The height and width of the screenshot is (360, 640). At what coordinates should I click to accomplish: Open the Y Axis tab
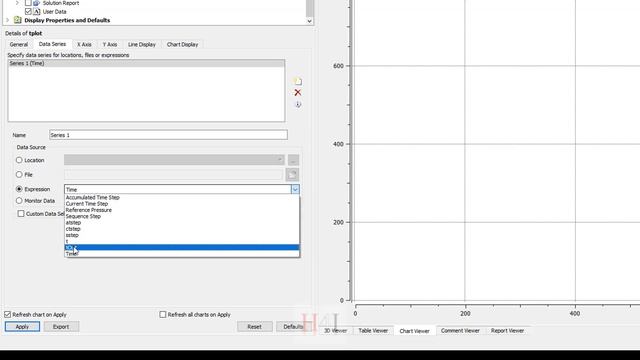coord(110,44)
